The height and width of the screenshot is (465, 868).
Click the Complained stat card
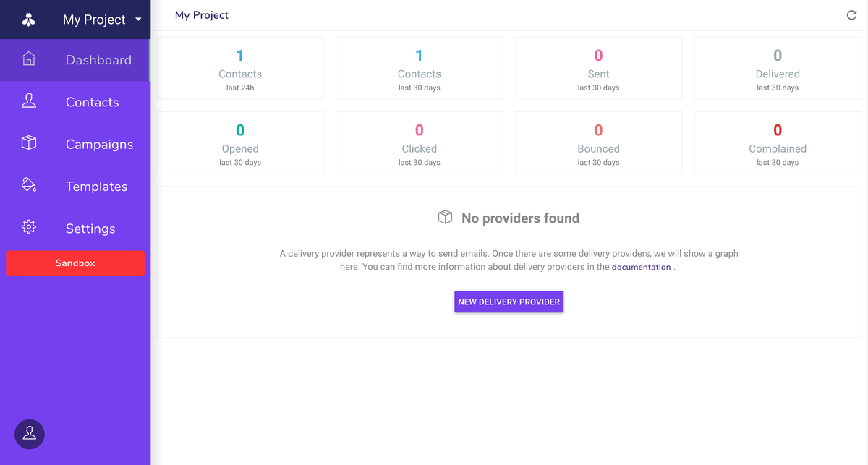pyautogui.click(x=778, y=142)
